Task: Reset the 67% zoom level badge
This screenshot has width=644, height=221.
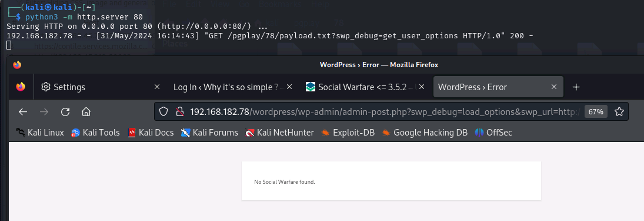Action: click(596, 111)
